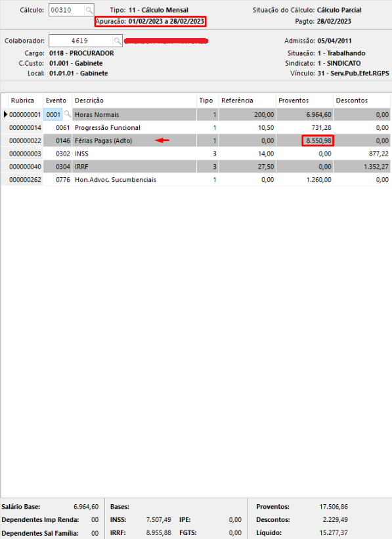This screenshot has width=392, height=539.
Task: Select the Férias Pagas (Adto) row
Action: (x=196, y=140)
